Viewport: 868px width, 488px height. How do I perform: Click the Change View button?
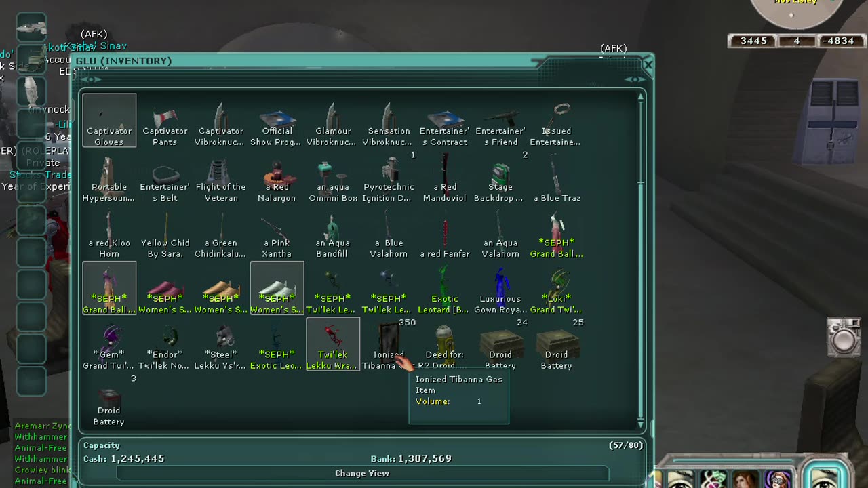coord(362,473)
